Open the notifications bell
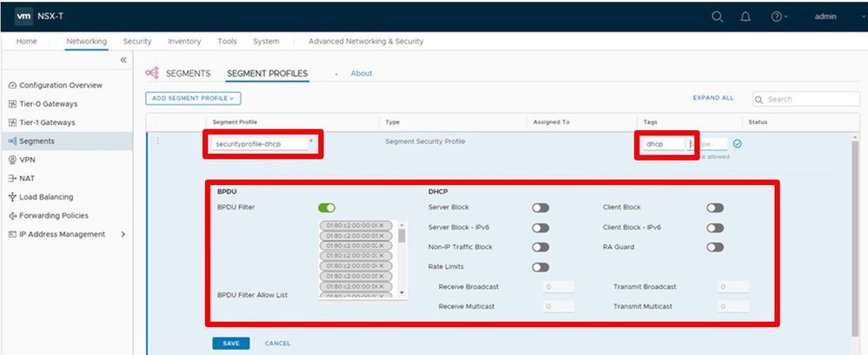The width and height of the screenshot is (868, 355). [x=745, y=16]
